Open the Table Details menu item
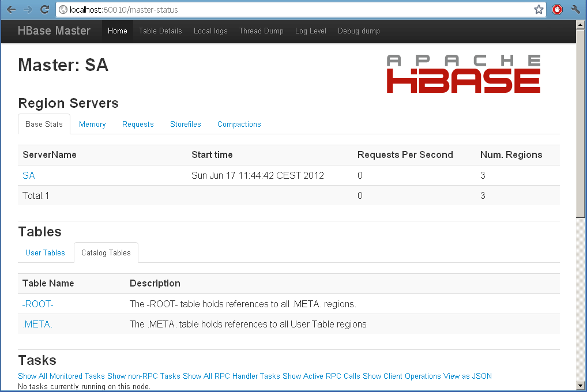 (x=160, y=31)
